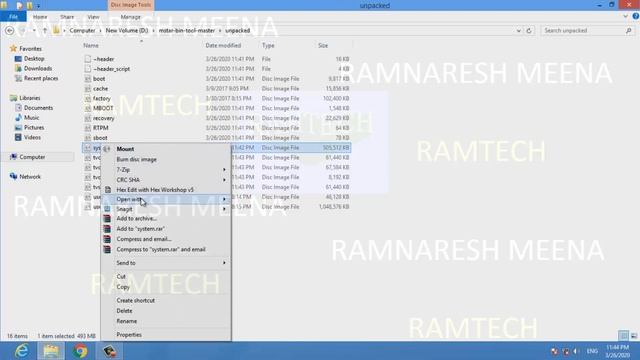Open the File ribbon tab
This screenshot has width=640, height=360.
13,17
